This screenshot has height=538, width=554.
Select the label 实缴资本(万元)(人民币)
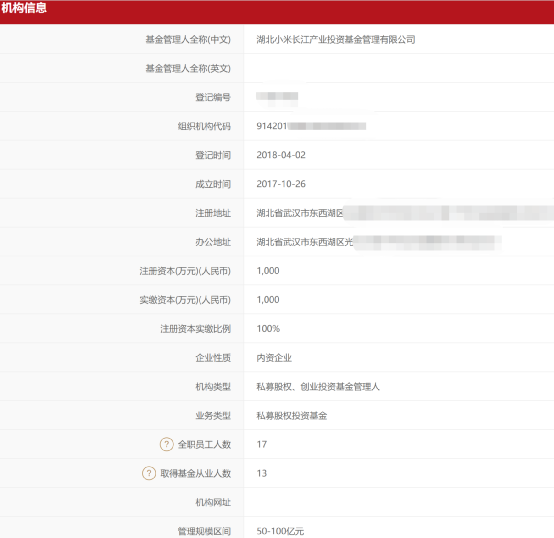pyautogui.click(x=185, y=300)
